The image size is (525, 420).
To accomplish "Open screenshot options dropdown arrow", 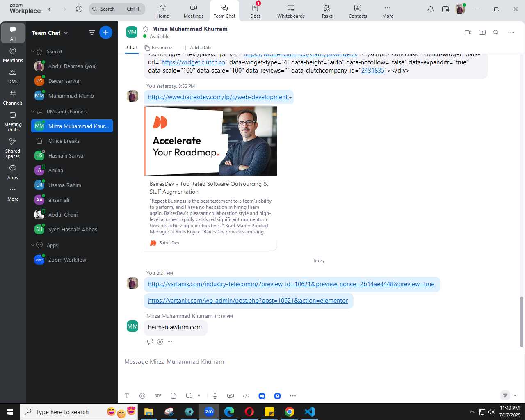I will (199, 396).
